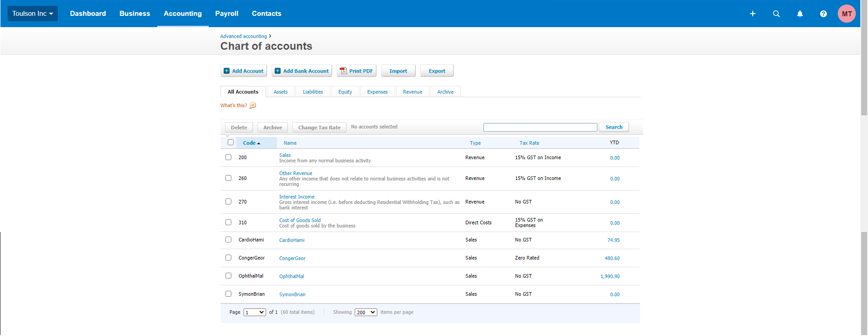This screenshot has height=336, width=868.
Task: Click the Import button
Action: [398, 71]
